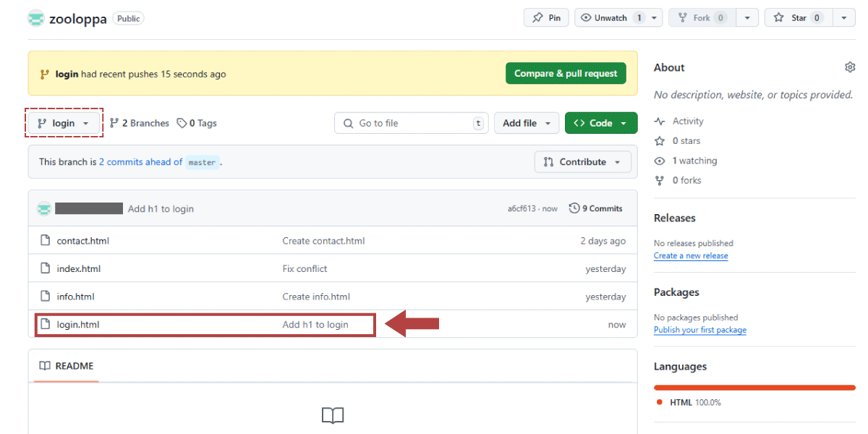
Task: Click the tag icon next to 0 Tags
Action: [x=182, y=123]
